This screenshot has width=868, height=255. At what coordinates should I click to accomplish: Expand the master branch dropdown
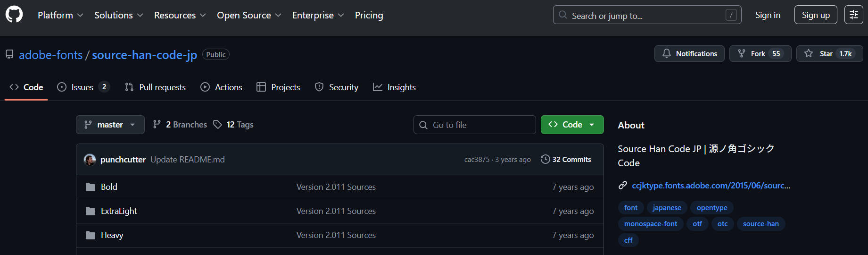coord(110,125)
